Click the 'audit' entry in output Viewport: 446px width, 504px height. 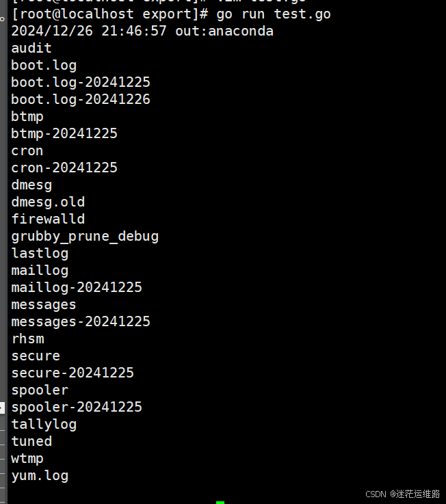(x=31, y=48)
